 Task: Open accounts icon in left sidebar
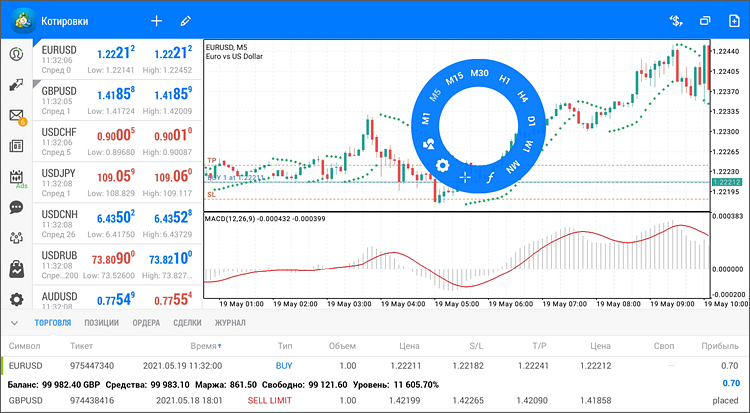(x=16, y=54)
